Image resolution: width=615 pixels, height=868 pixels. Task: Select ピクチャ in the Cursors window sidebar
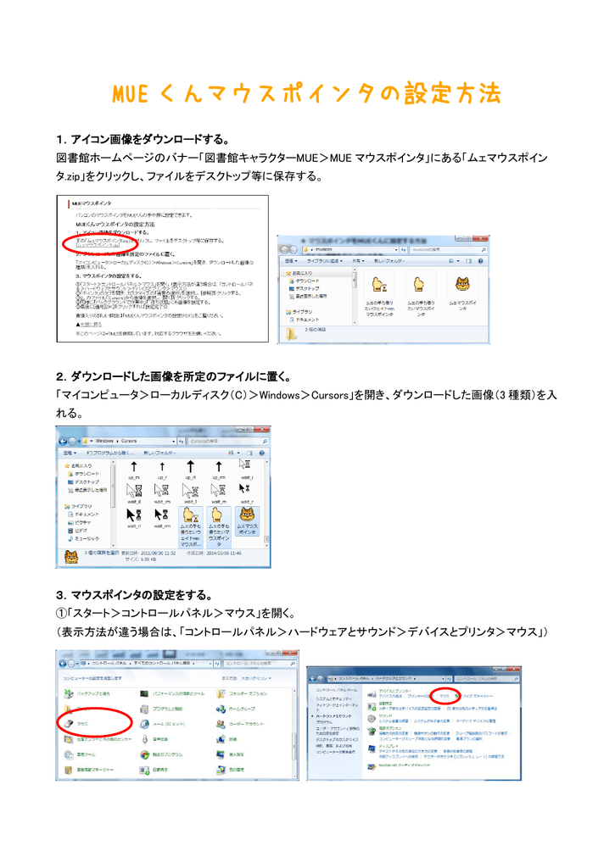coord(79,522)
